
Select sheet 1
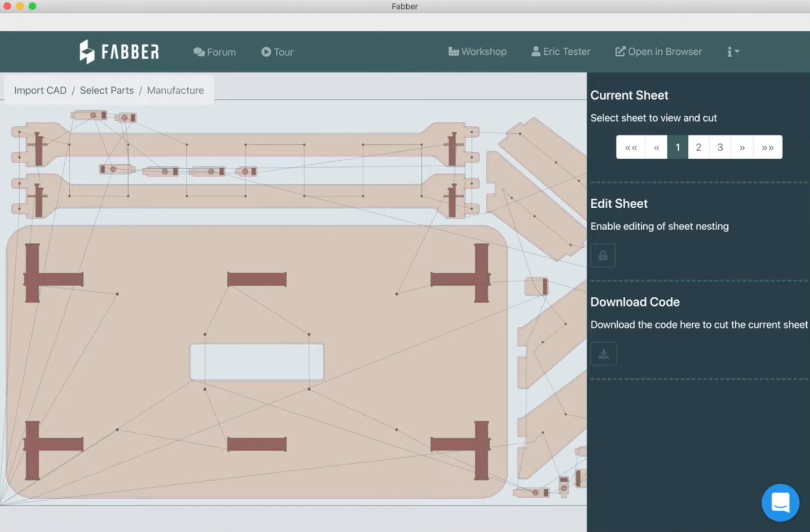coord(677,147)
